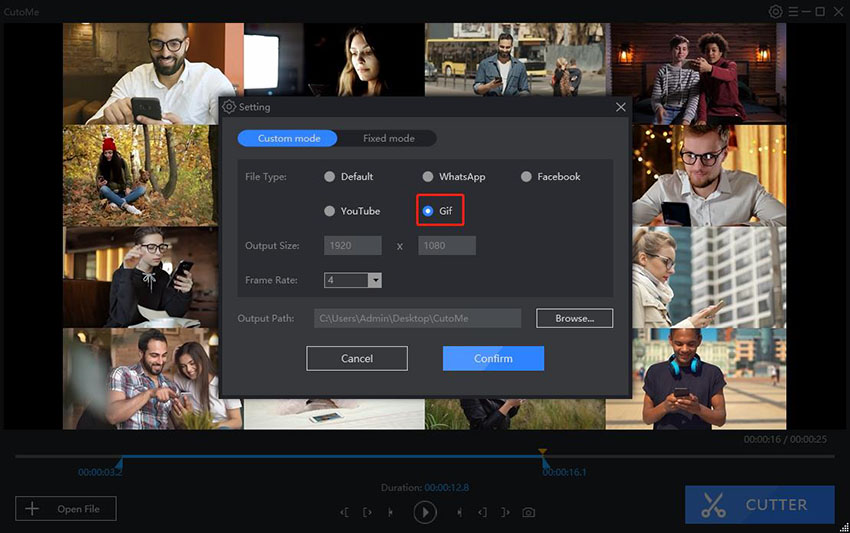Choose the Facebook file type radio button
Image resolution: width=850 pixels, height=533 pixels.
pos(526,177)
